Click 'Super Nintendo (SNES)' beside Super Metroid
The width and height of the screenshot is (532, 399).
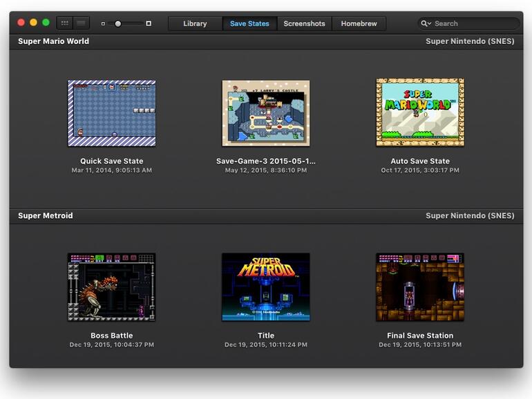click(470, 215)
